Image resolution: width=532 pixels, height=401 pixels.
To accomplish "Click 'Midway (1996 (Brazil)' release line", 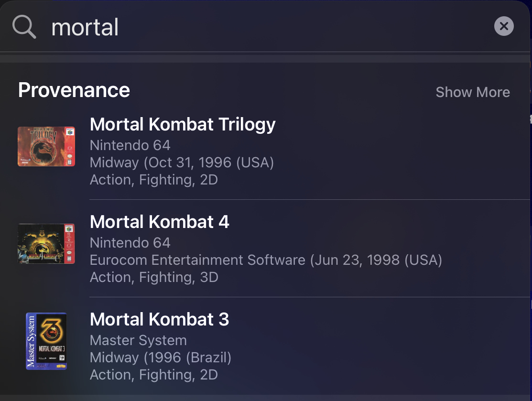I will click(161, 358).
